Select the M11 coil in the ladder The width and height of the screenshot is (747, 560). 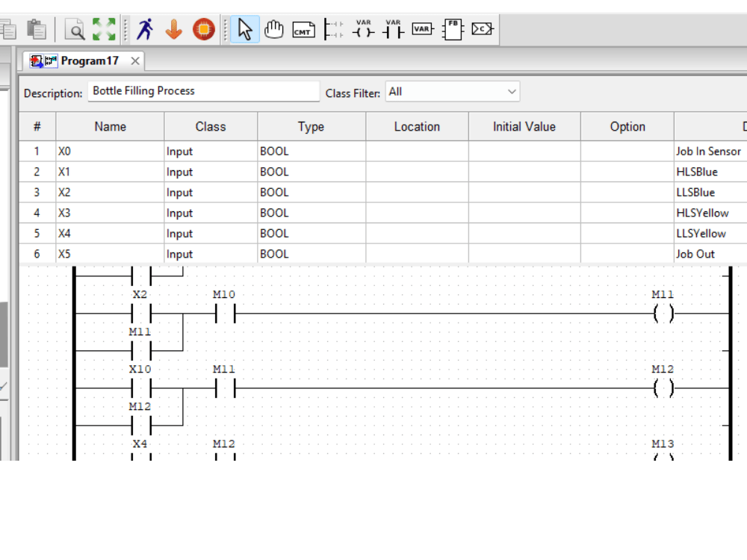665,314
